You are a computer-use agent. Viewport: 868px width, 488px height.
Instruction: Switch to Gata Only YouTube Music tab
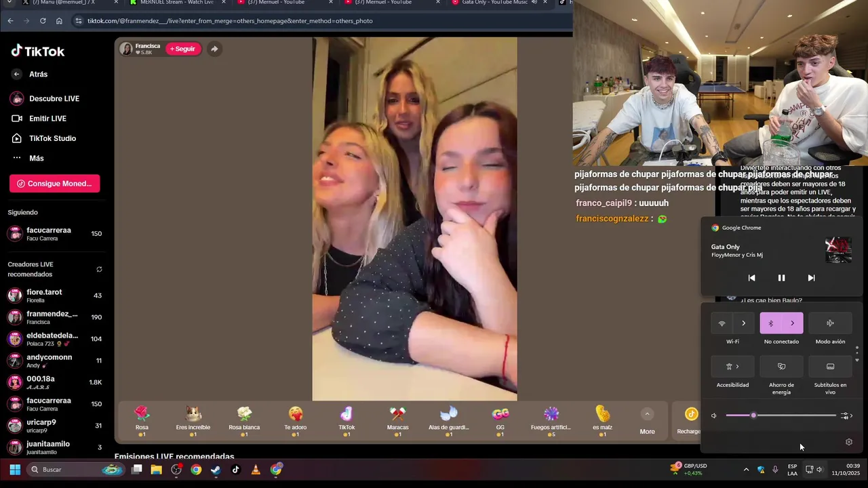(x=495, y=3)
